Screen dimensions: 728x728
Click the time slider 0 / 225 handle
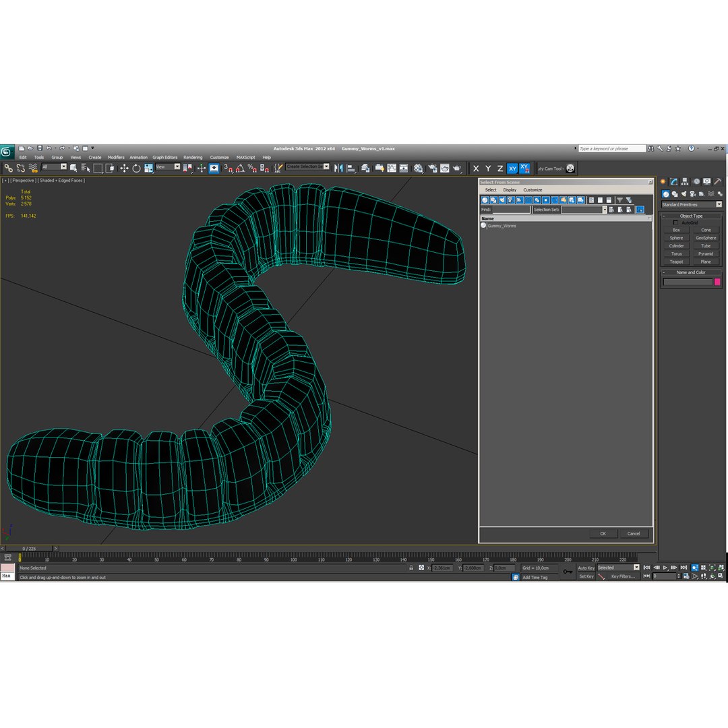point(29,549)
